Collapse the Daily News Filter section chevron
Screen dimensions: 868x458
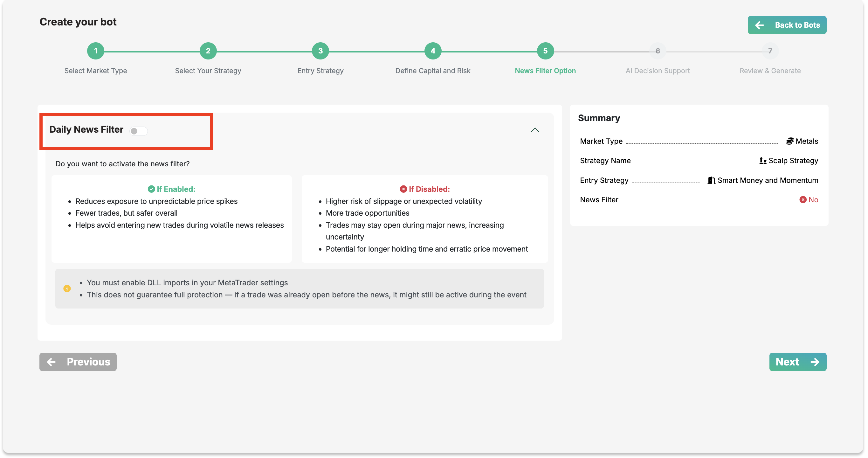click(x=535, y=130)
